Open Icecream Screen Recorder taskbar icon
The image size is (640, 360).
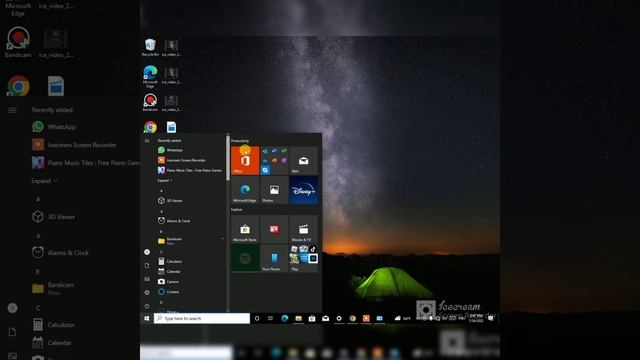(x=366, y=318)
